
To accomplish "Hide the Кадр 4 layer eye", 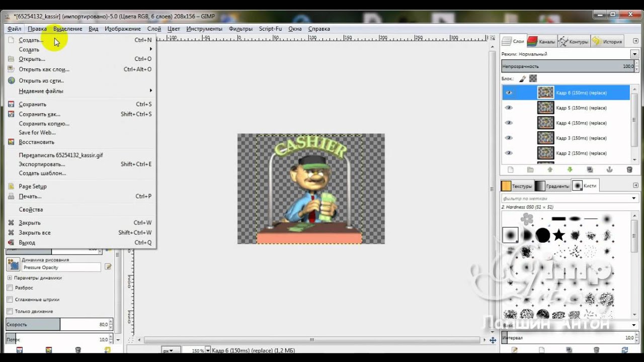I will [x=509, y=123].
